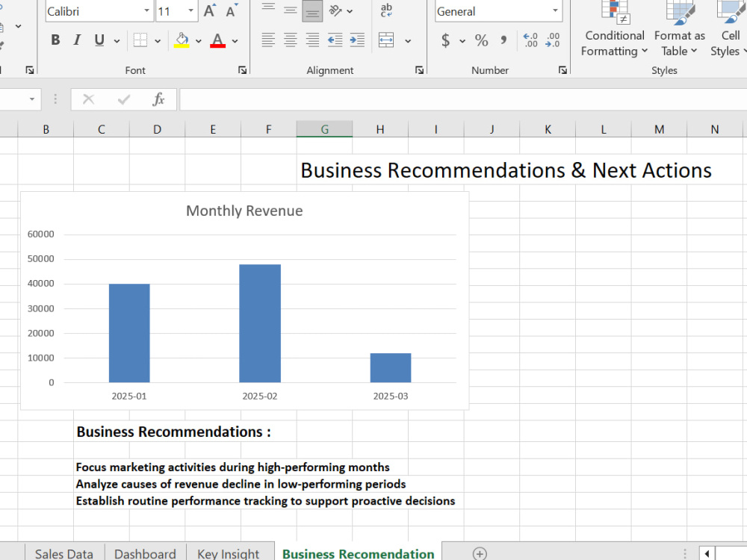Open Clipboard pane dialog launcher
This screenshot has width=747, height=560.
[x=30, y=70]
